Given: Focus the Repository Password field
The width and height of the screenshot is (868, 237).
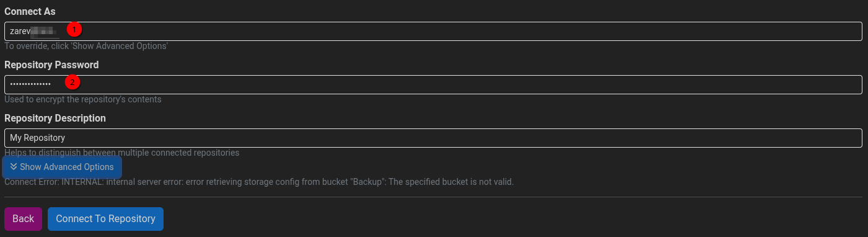Looking at the screenshot, I should click(433, 85).
